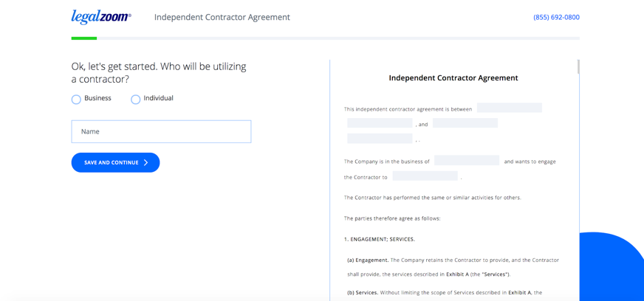Select the Business radio option
Image resolution: width=644 pixels, height=301 pixels.
pyautogui.click(x=76, y=100)
